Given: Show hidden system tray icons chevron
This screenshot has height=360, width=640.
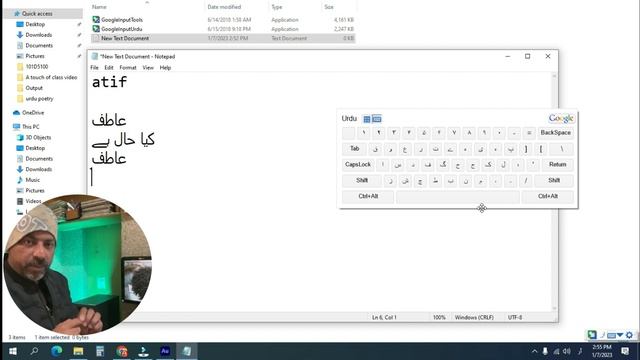Looking at the screenshot, I should tap(534, 351).
